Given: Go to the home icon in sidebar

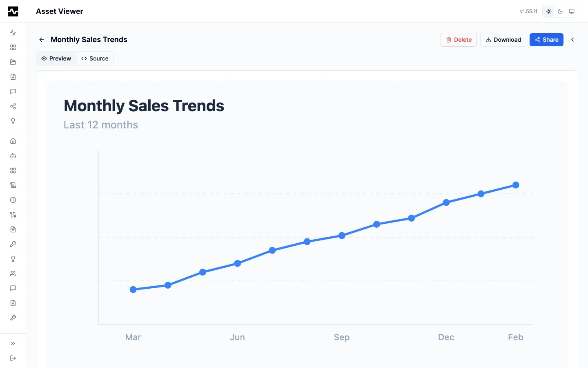Looking at the screenshot, I should [13, 141].
